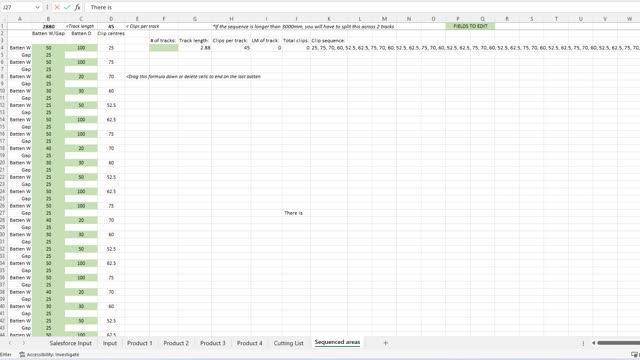Go to the Cutting List sheet
This screenshot has height=360, width=640.
[x=289, y=343]
